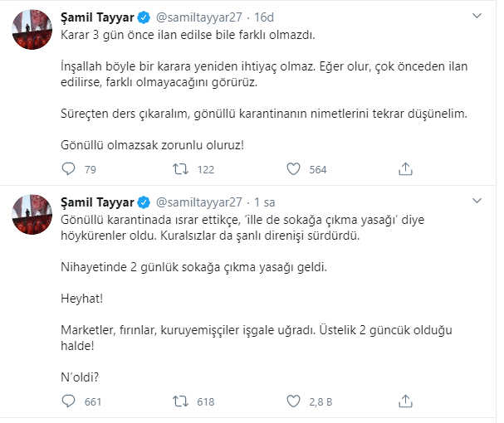Share the second tweet posted 1 sa ago
This screenshot has width=504, height=423.
coord(405,401)
